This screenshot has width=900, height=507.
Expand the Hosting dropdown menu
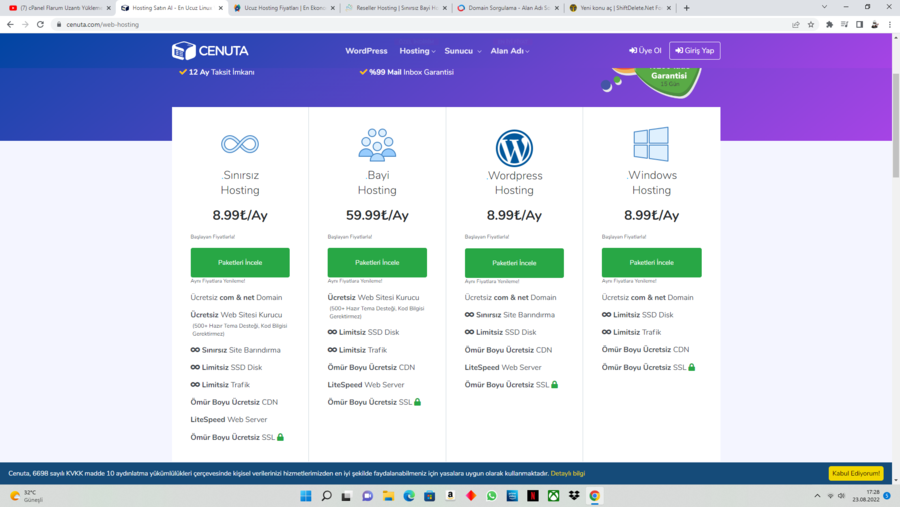point(417,51)
